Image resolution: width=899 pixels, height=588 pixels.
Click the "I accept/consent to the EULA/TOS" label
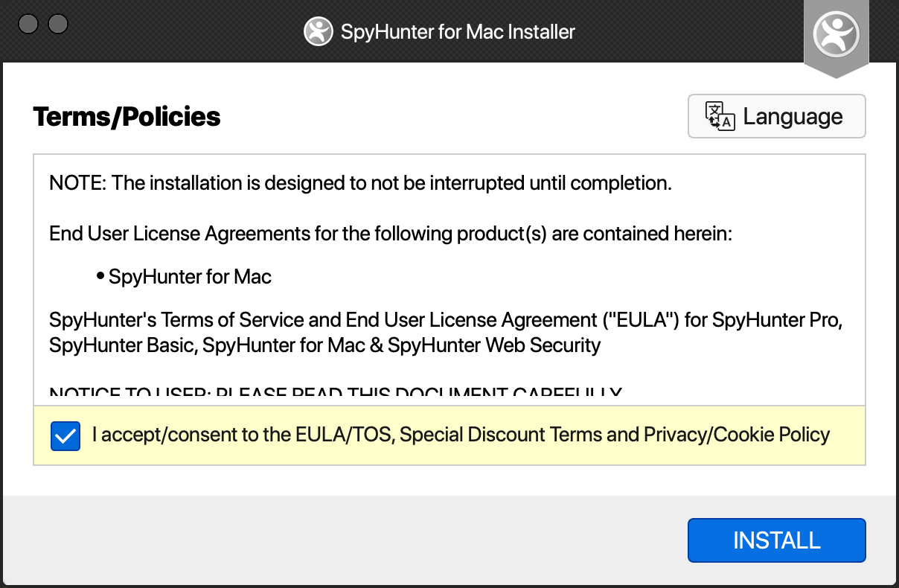[241, 435]
